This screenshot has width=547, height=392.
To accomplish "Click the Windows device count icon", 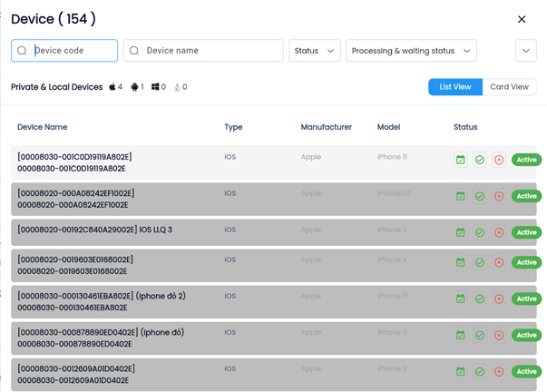I will [156, 87].
